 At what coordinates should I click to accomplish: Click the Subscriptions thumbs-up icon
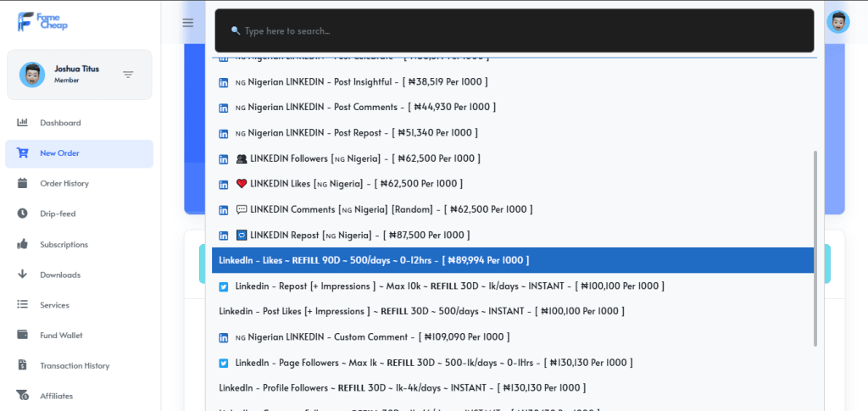tap(23, 244)
